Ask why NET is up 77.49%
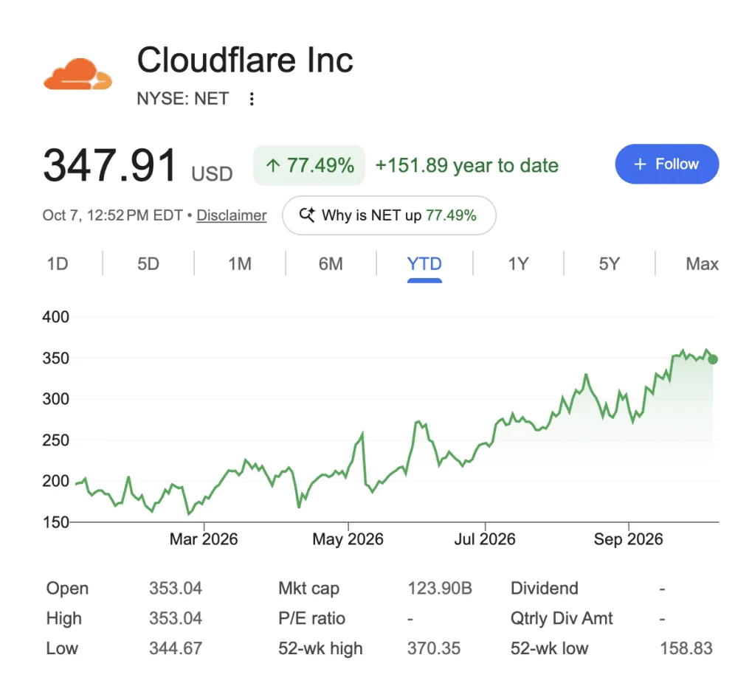The image size is (738, 700). coord(389,215)
